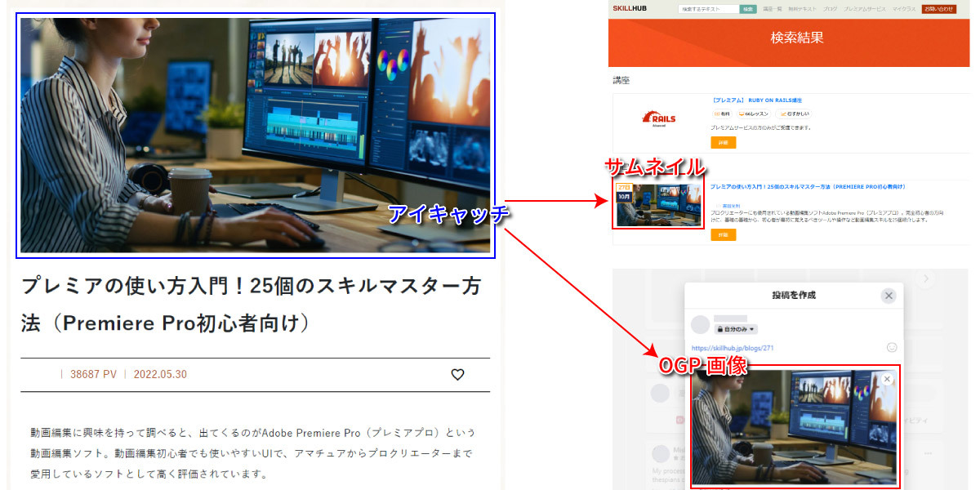980x490 pixels.
Task: Open the 自分のみ privacy dropdown
Action: tap(737, 329)
